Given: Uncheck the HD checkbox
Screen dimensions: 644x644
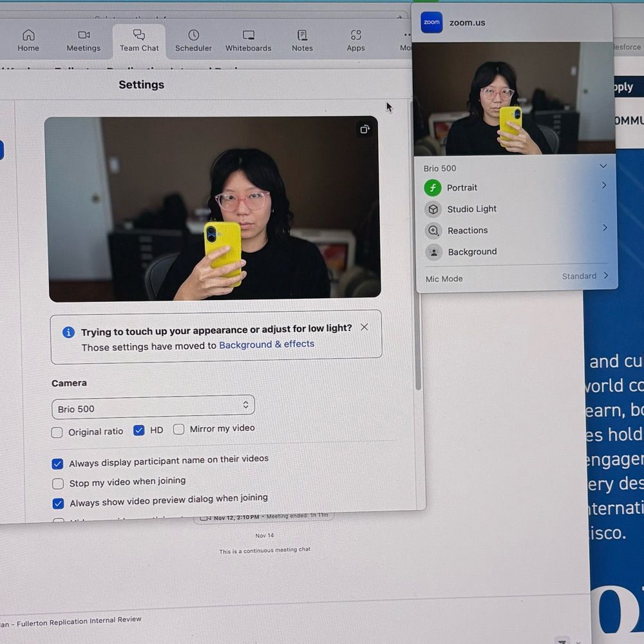Looking at the screenshot, I should (x=139, y=430).
